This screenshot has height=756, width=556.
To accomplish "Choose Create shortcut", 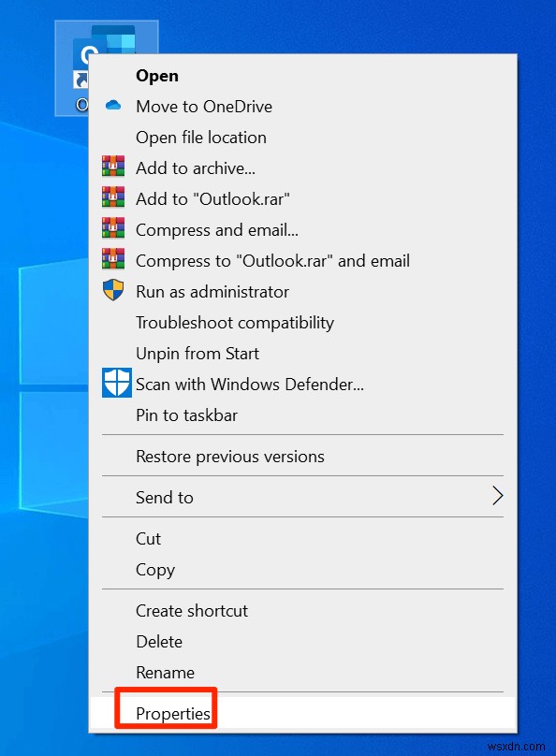I will point(192,610).
